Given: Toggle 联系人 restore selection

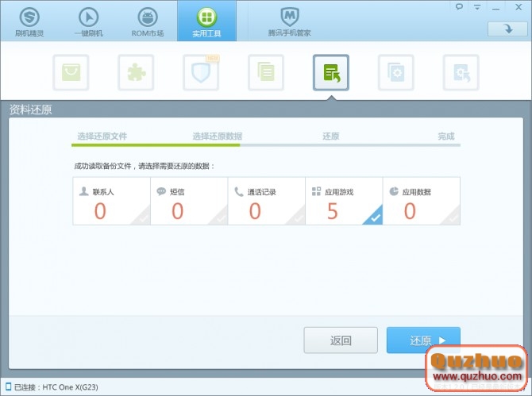Looking at the screenshot, I should (112, 201).
